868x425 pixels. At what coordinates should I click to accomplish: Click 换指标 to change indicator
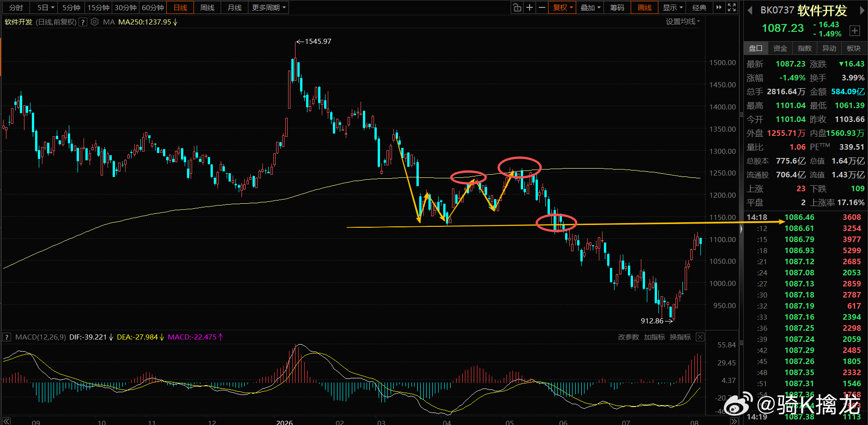(x=680, y=337)
